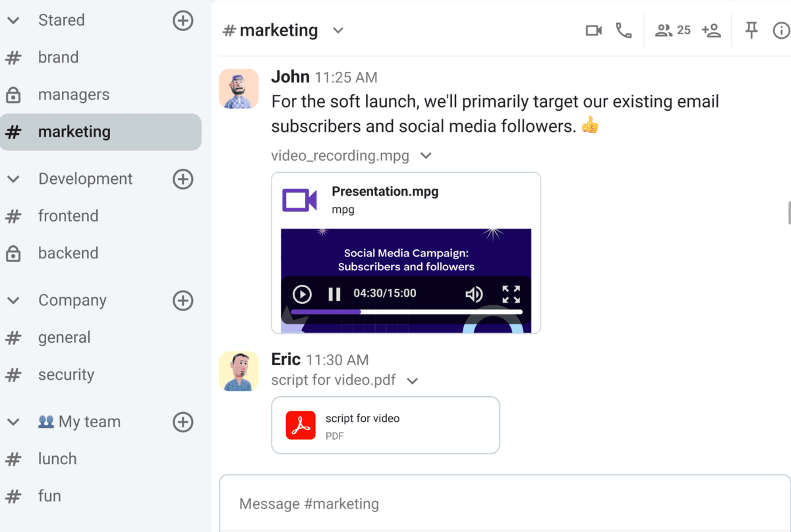This screenshot has height=532, width=791.
Task: Click the lock icon on the backend channel
Action: pyautogui.click(x=15, y=253)
